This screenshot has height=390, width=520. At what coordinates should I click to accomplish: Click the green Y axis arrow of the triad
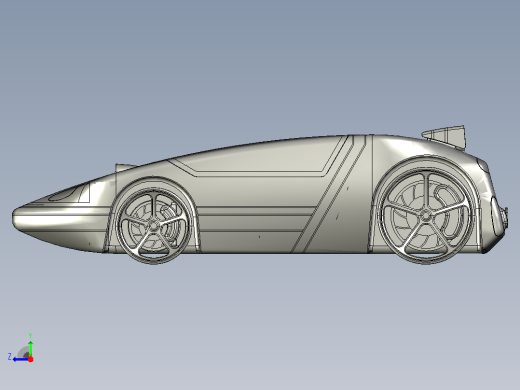coord(30,348)
